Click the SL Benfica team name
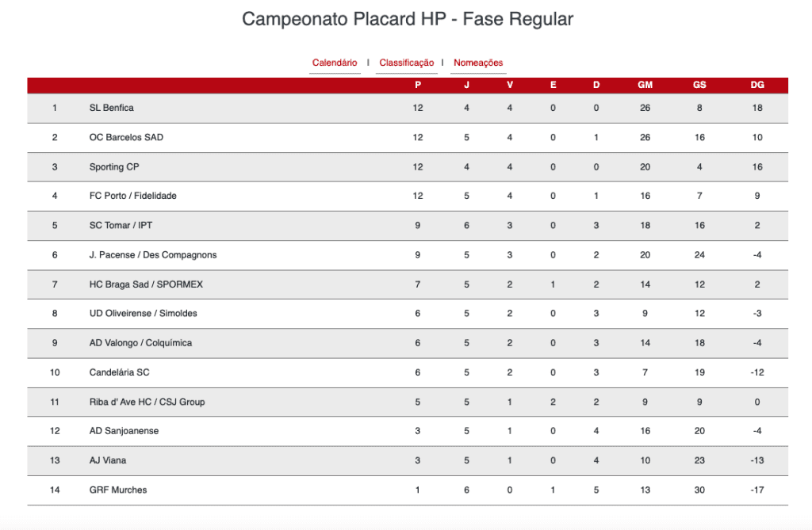 tap(111, 108)
